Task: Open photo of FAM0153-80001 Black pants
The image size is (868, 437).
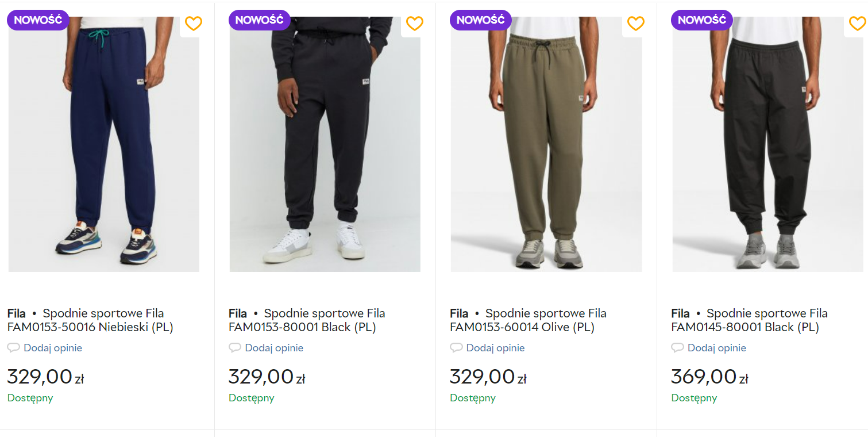Action: tap(325, 144)
